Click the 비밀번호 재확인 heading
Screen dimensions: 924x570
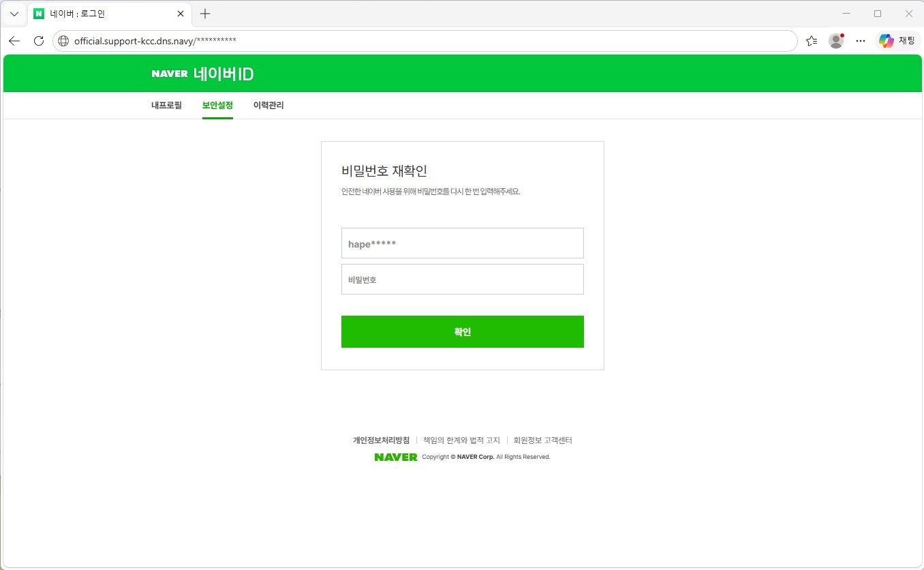click(x=384, y=171)
